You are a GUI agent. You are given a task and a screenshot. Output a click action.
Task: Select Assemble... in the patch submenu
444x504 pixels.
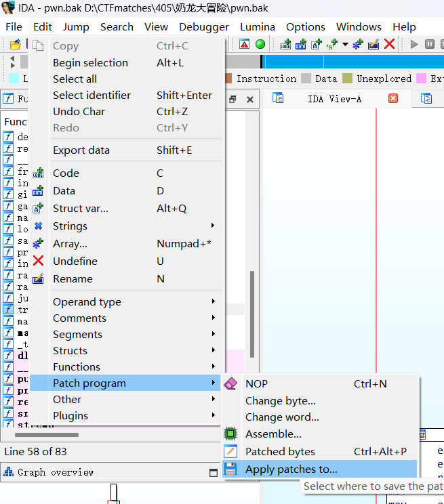click(273, 434)
